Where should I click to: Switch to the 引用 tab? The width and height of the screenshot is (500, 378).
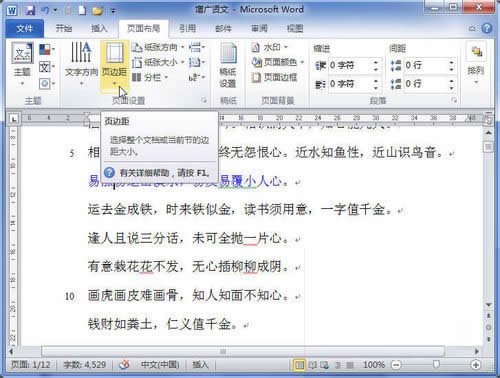point(187,28)
